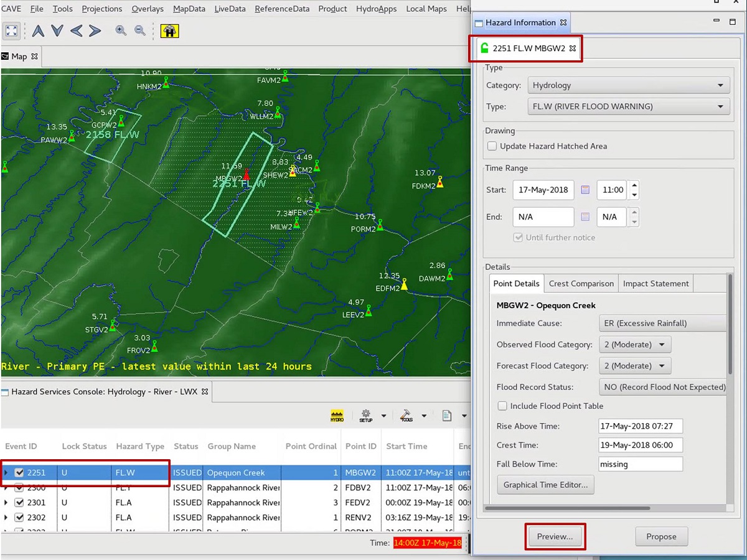This screenshot has height=560, width=747.
Task: Switch to the Crest Comparison tab
Action: coord(581,284)
